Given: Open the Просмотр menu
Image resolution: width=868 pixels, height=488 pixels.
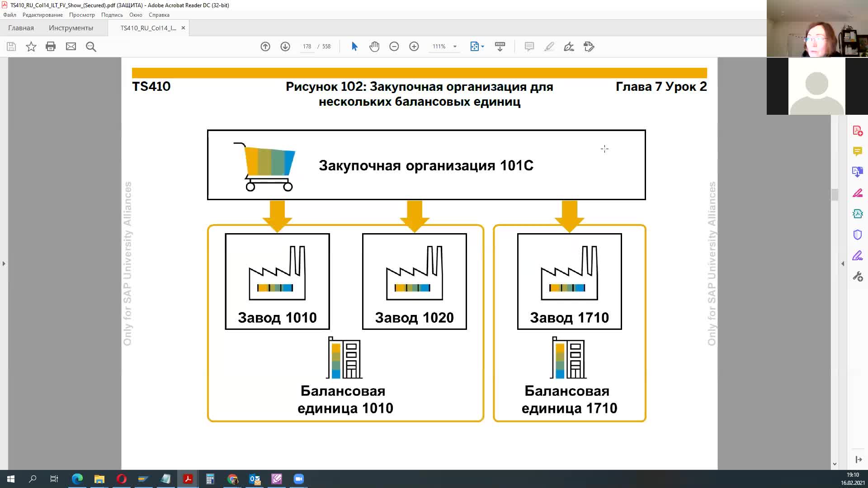Looking at the screenshot, I should click(82, 15).
